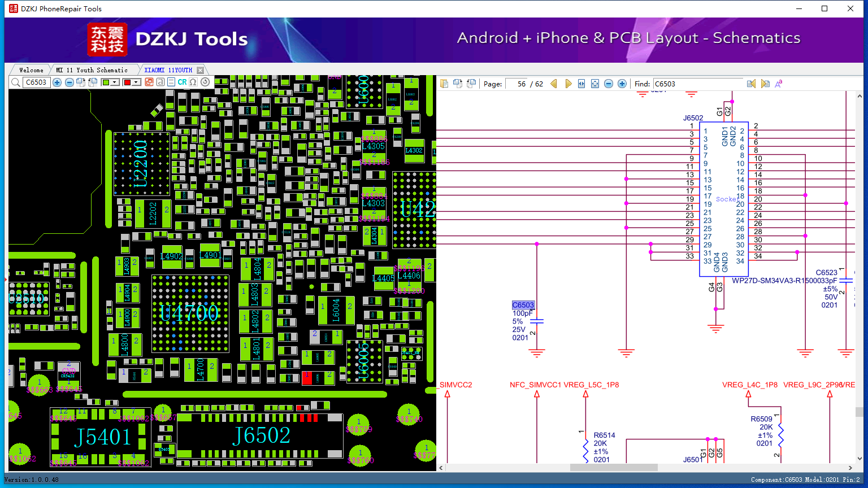Rotate schematic page clockwise
Viewport: 868px width, 488px height.
tap(458, 84)
